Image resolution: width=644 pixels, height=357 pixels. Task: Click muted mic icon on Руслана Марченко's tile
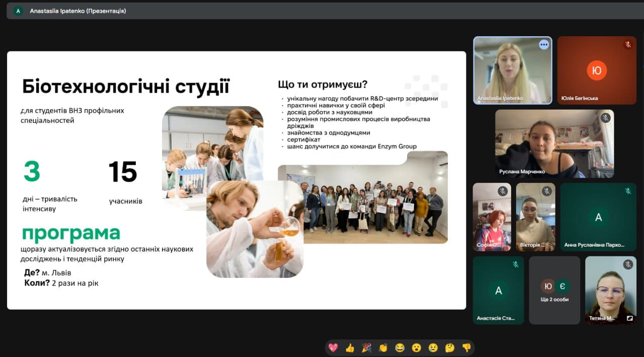[x=606, y=118]
